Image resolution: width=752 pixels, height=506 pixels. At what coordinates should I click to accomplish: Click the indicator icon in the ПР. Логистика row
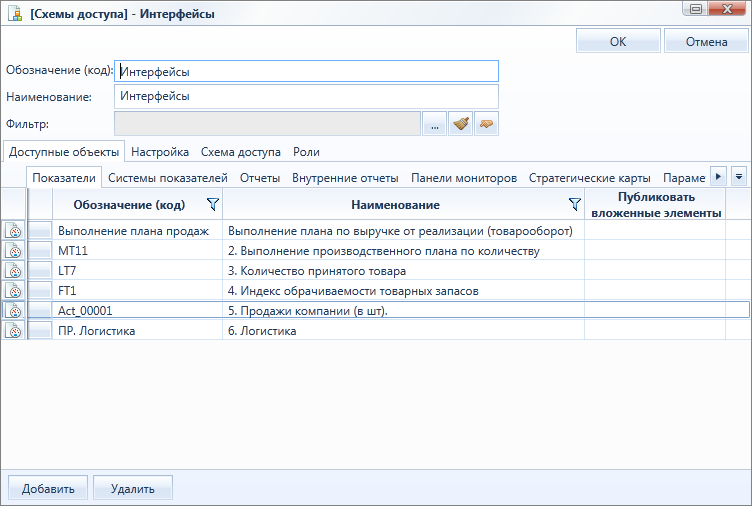tap(14, 330)
